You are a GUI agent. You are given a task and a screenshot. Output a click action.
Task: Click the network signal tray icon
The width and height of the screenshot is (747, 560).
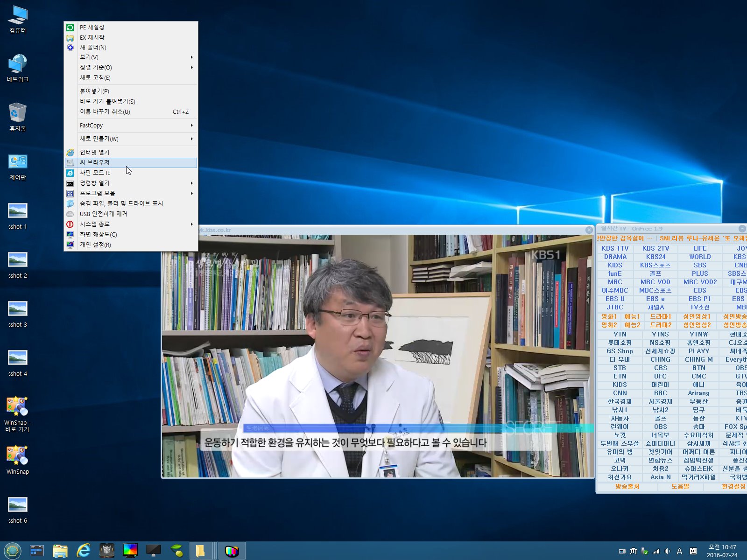[x=656, y=551]
